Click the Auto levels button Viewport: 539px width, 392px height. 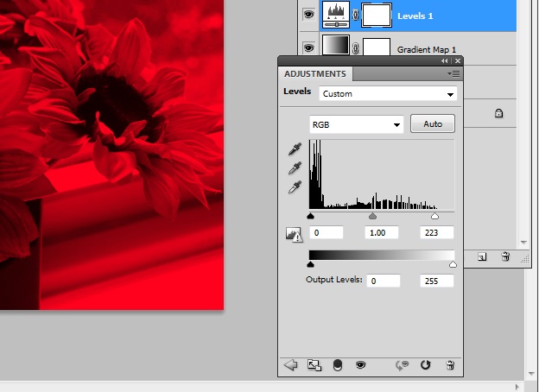click(x=433, y=124)
